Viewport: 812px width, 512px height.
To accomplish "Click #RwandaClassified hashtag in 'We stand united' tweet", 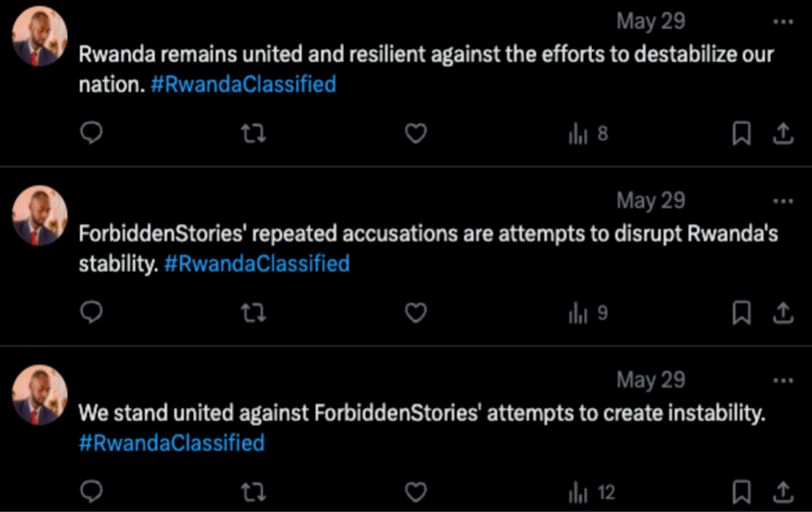I will (x=172, y=443).
